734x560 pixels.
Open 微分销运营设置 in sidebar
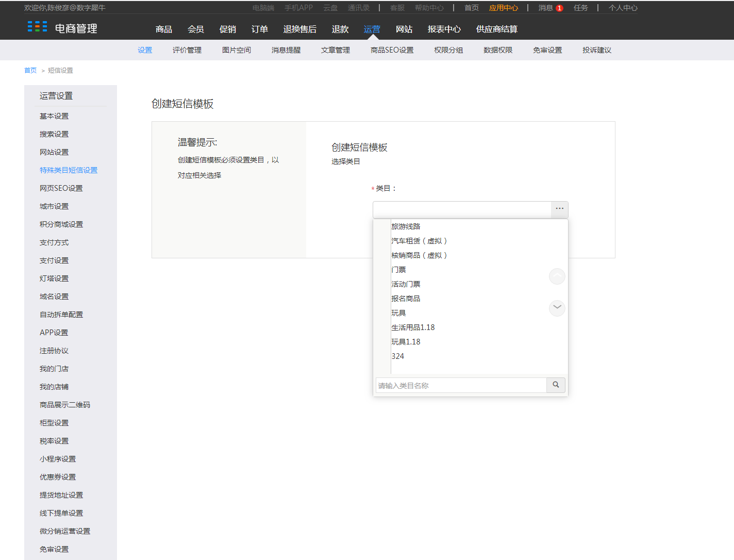pos(65,531)
